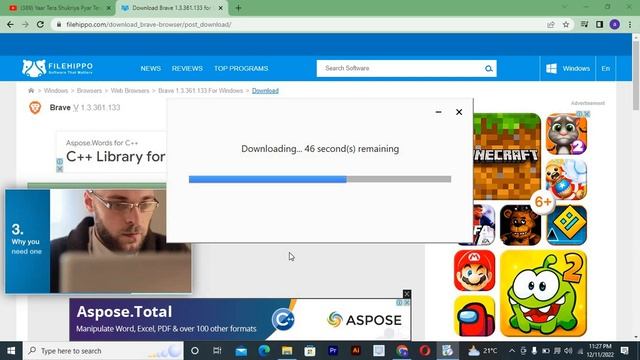This screenshot has width=640, height=360.
Task: Click the weather 21°C taskbar widget
Action: click(x=483, y=351)
